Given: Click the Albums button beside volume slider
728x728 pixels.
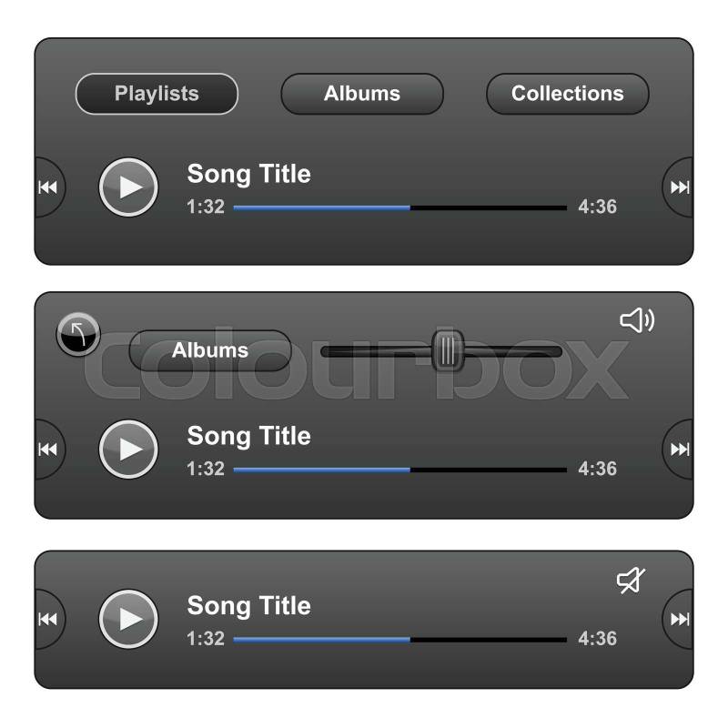Looking at the screenshot, I should 210,350.
